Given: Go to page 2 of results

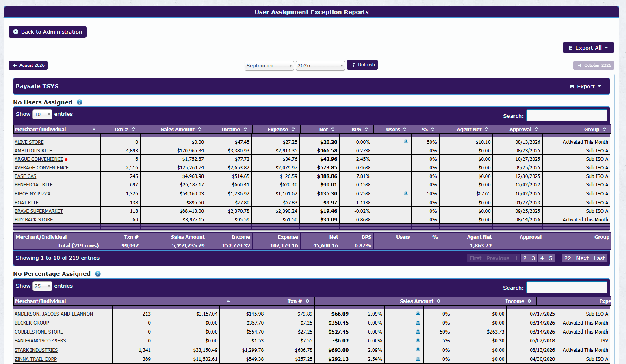Looking at the screenshot, I should pyautogui.click(x=525, y=258).
